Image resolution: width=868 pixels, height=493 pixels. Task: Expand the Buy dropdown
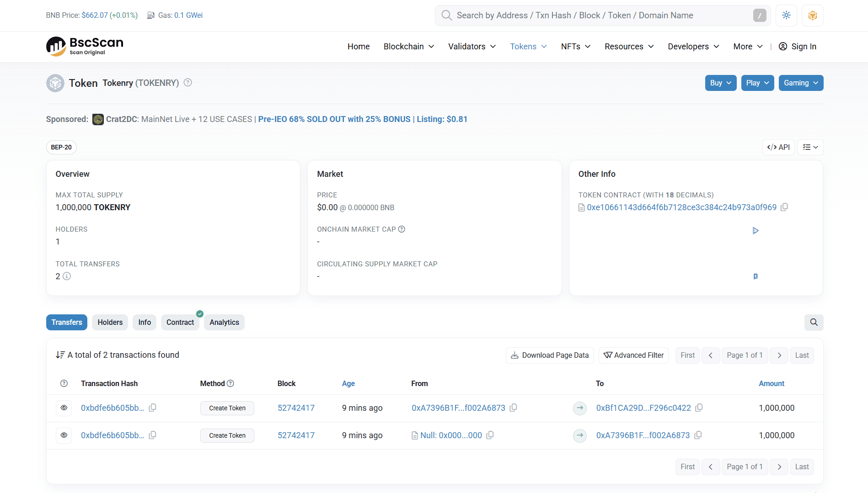(720, 83)
